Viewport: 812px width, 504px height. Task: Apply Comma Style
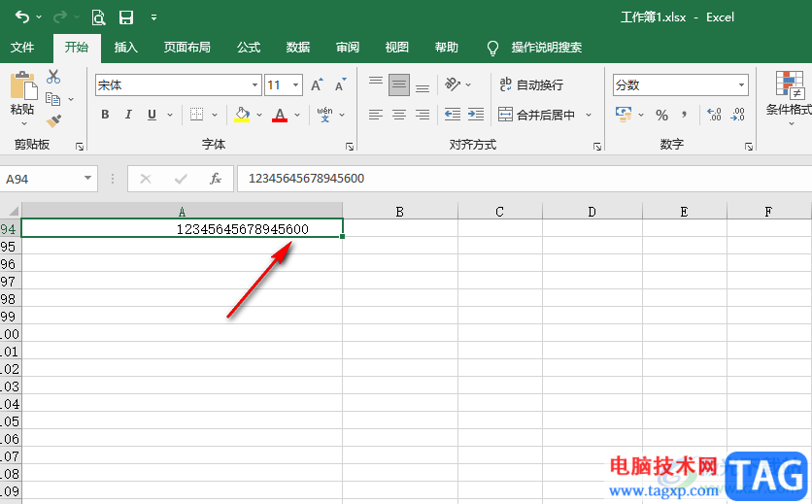pos(685,115)
